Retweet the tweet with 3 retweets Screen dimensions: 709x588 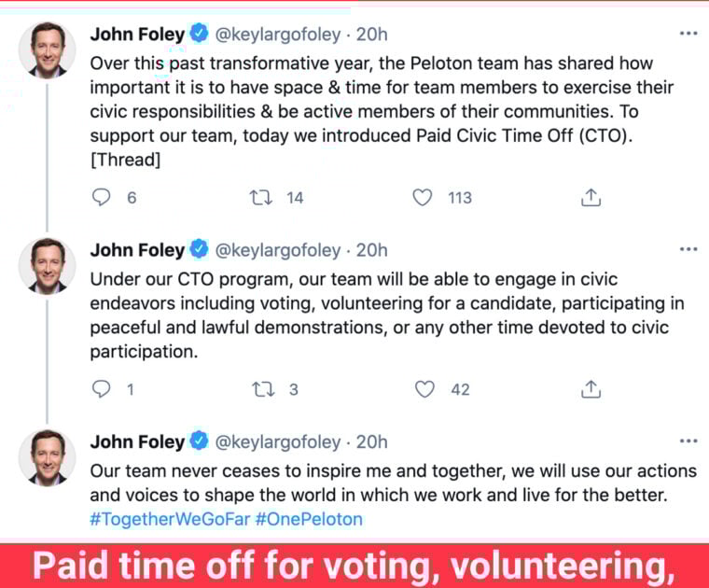[262, 389]
